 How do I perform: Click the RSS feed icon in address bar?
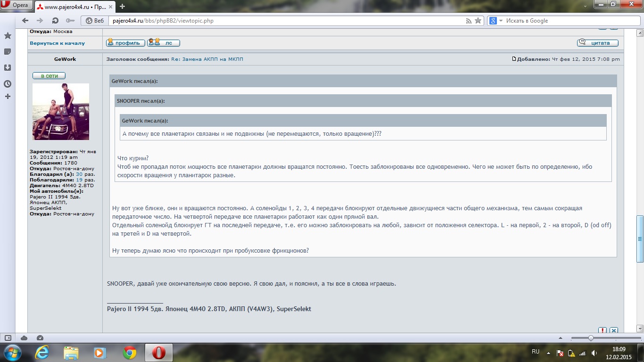click(x=469, y=21)
